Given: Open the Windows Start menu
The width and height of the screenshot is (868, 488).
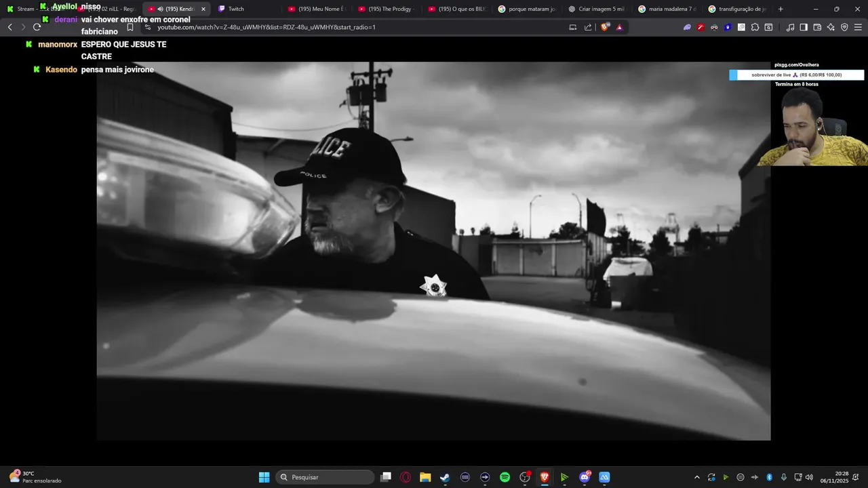Looking at the screenshot, I should point(264,477).
